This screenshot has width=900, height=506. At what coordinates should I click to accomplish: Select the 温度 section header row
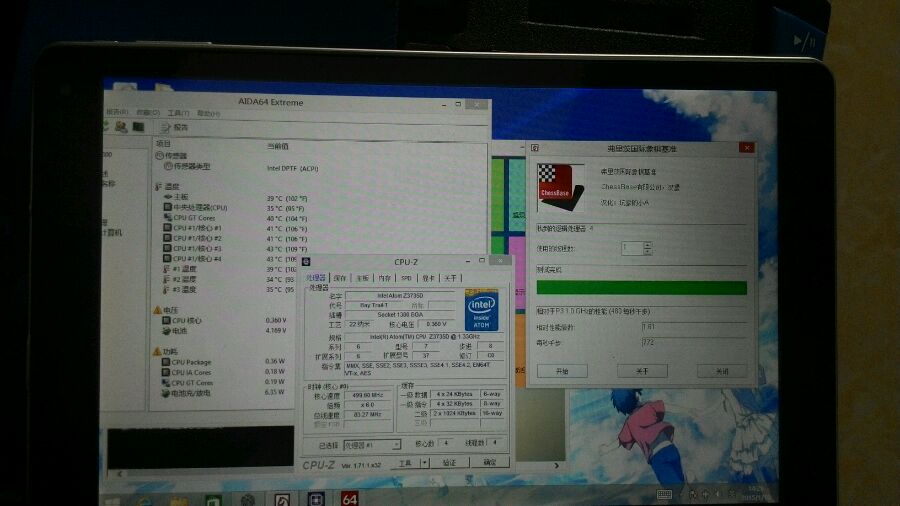168,186
